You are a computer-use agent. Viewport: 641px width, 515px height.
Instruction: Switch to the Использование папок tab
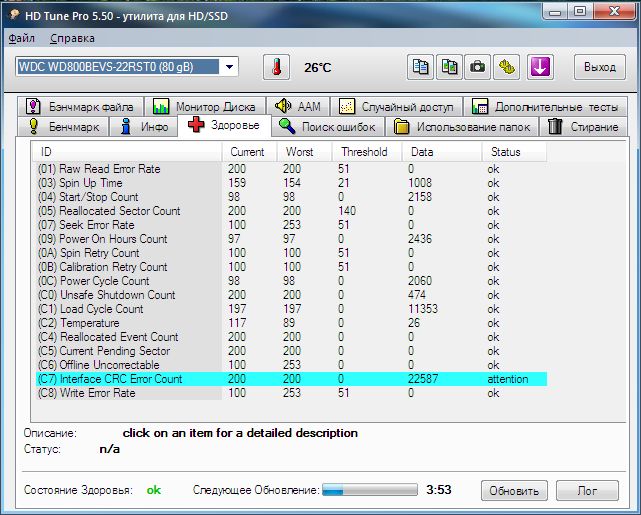tap(462, 126)
